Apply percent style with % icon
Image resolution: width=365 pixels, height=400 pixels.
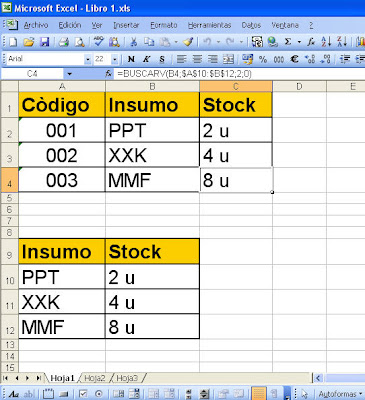tap(263, 59)
